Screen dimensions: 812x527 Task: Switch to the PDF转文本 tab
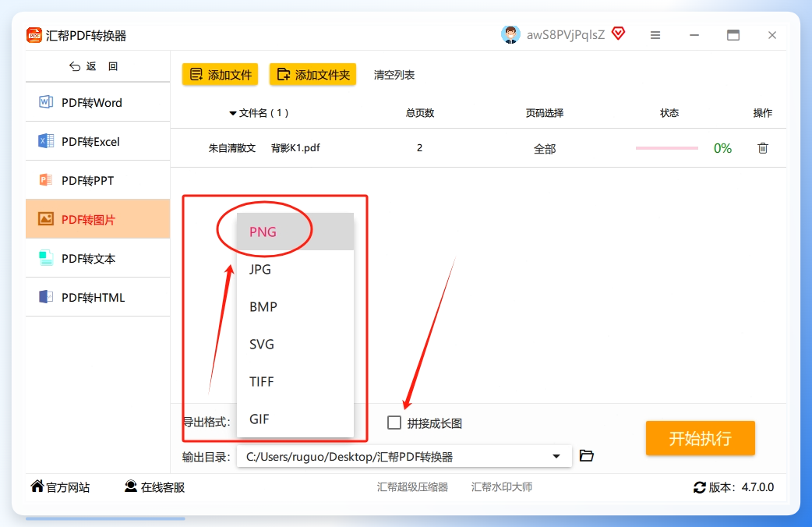[x=98, y=257]
